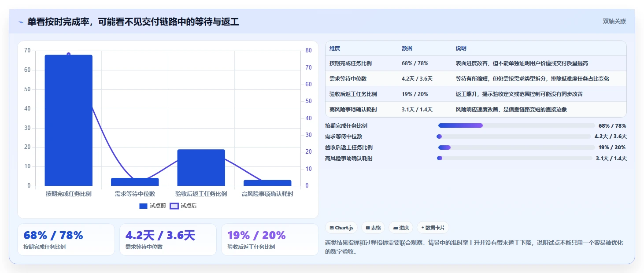Screen dimensions: 644x273
Task: Click table cell 4.2天 / 3.6天
Action: pos(417,79)
